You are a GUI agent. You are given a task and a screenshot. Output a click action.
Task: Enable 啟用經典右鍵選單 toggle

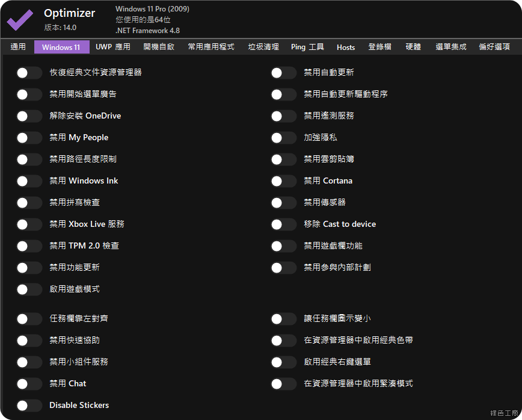click(x=283, y=362)
